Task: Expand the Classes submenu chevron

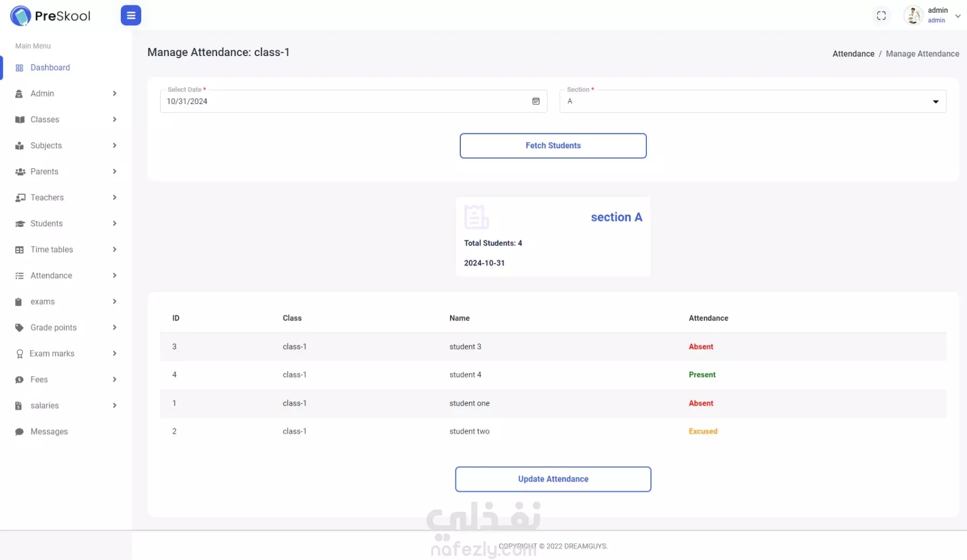Action: 114,120
